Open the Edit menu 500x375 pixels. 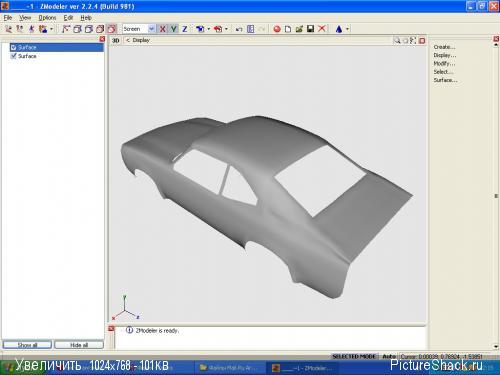tap(68, 18)
